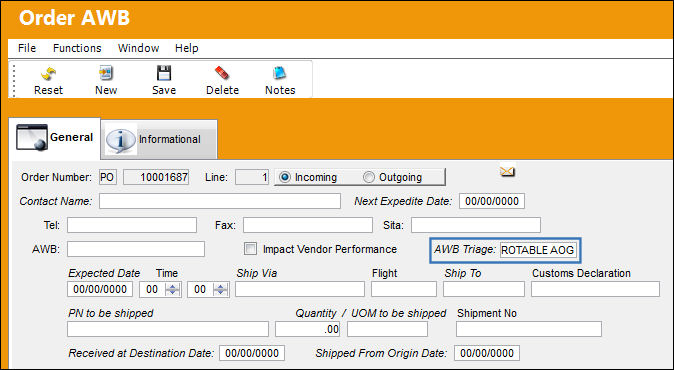This screenshot has height=370, width=674.
Task: Click the Ship To field
Action: (484, 289)
